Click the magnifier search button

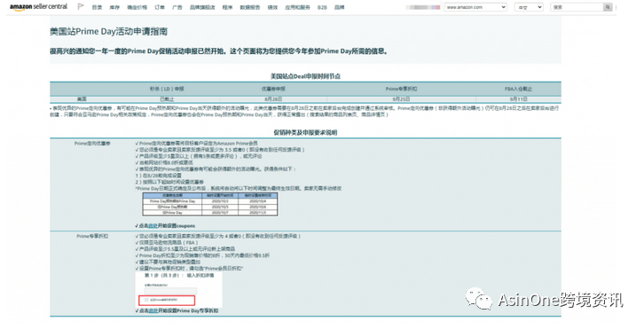[608, 7]
